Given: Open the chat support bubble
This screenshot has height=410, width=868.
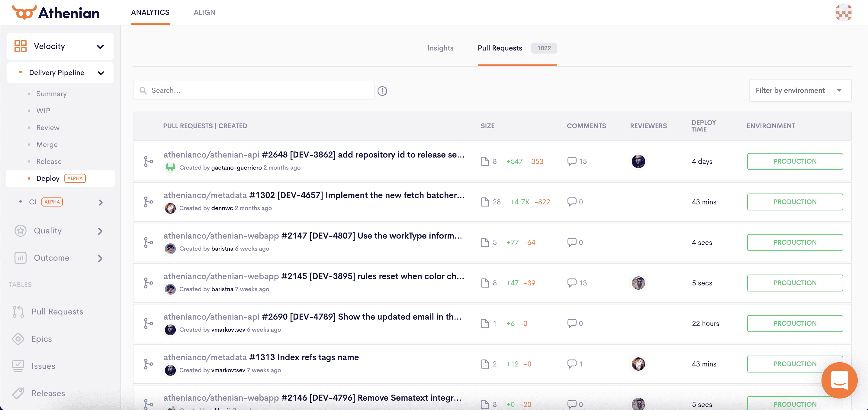Looking at the screenshot, I should 839,380.
